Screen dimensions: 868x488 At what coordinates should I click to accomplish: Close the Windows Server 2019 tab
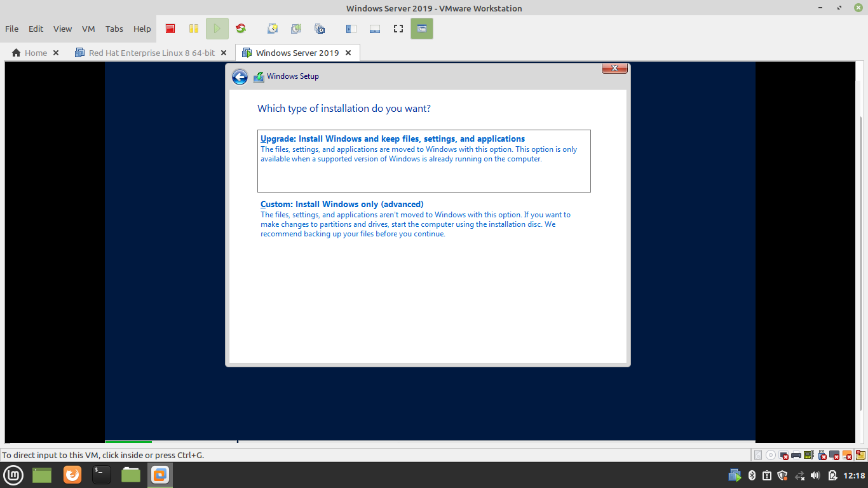[348, 53]
